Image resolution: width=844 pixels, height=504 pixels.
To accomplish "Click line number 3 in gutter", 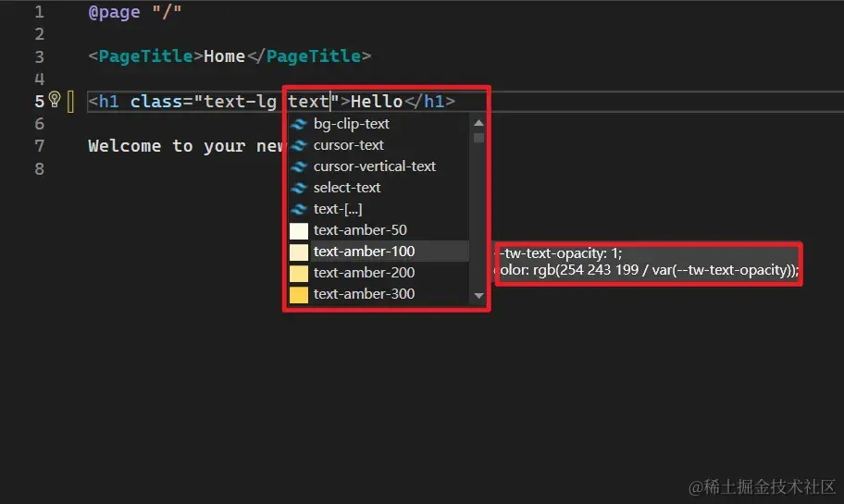I will 39,56.
